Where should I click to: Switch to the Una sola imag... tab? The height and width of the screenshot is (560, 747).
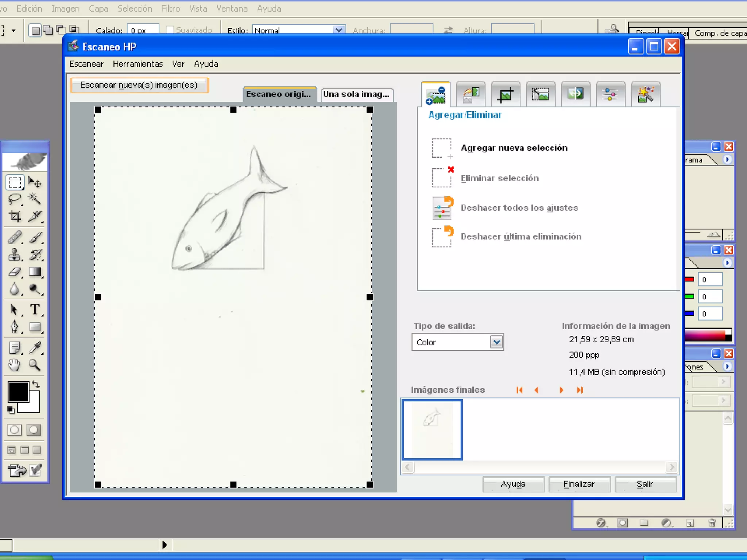coord(356,94)
